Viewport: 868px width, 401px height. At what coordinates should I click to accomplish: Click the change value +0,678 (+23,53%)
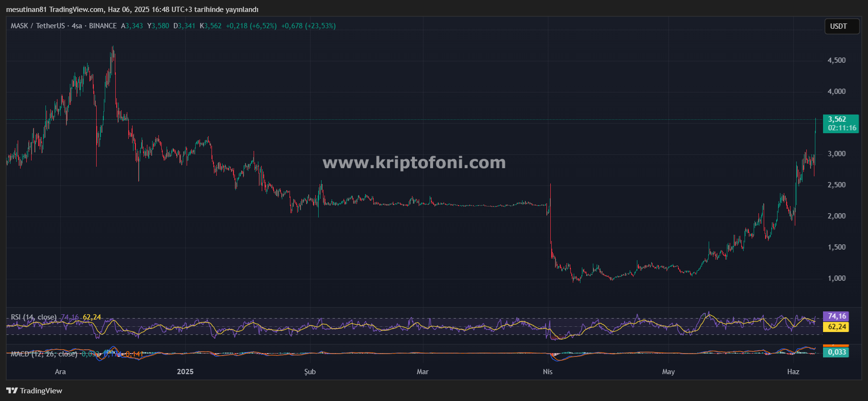coord(309,26)
